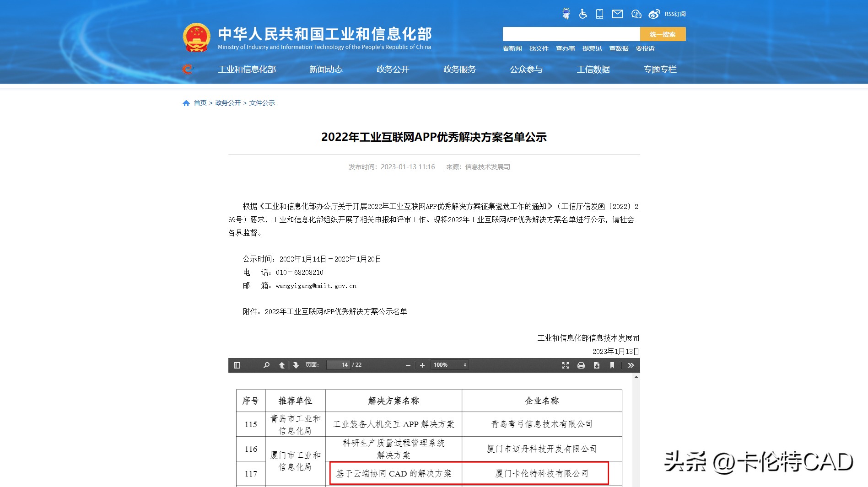
Task: Open the Weibo sharing icon
Action: [653, 14]
